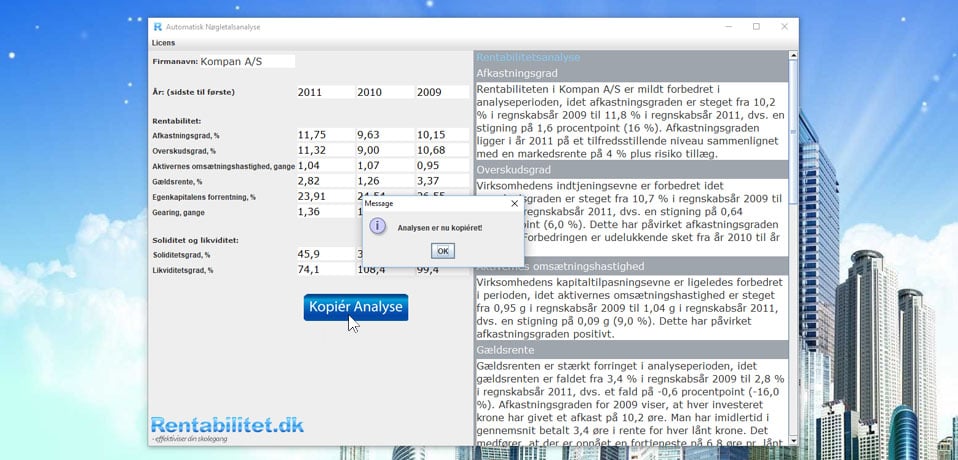This screenshot has width=958, height=460.
Task: Click the Gældsrente section header
Action: click(631, 350)
